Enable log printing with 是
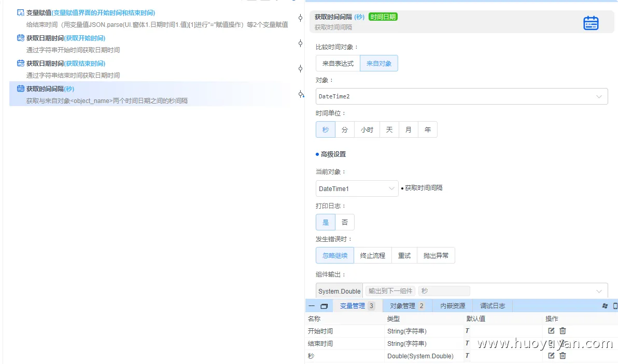Viewport: 618px width, 364px height. [x=326, y=222]
